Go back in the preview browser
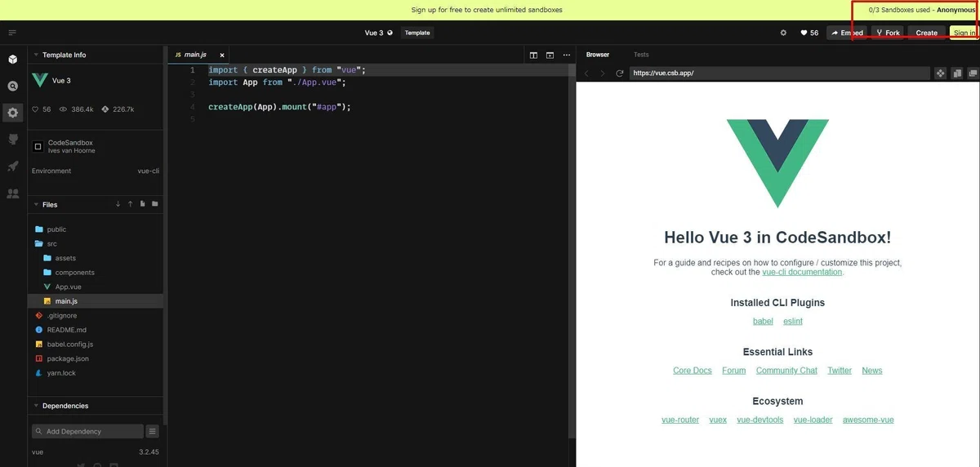Screen dimensions: 980x467 click(586, 73)
